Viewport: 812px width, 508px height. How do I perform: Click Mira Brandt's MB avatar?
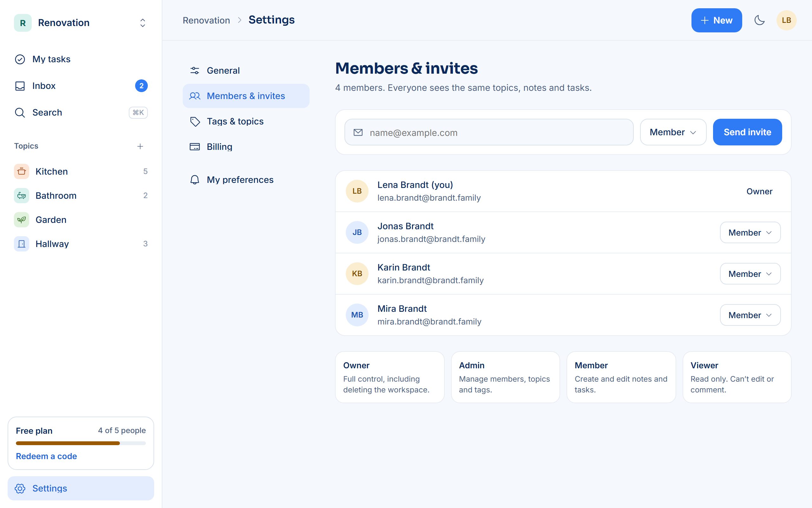(357, 315)
